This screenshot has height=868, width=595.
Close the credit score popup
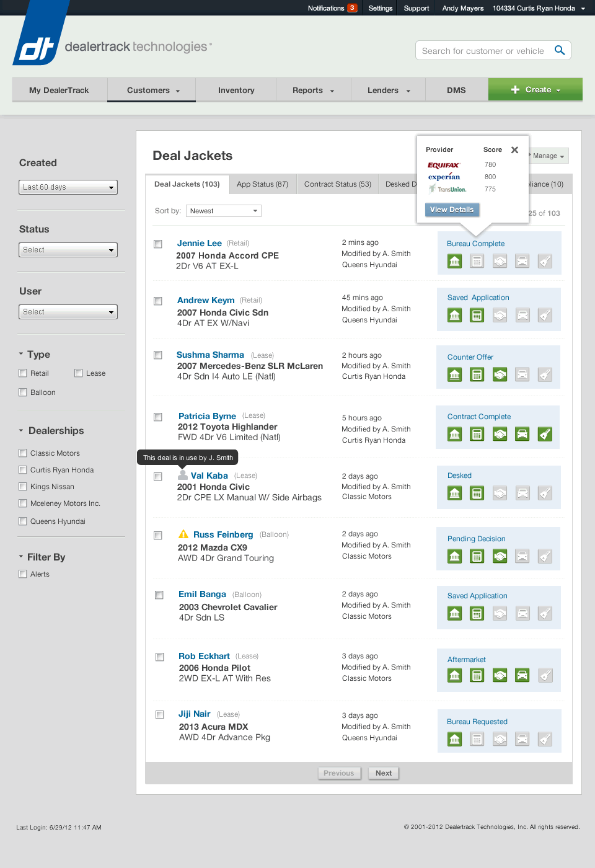point(514,150)
